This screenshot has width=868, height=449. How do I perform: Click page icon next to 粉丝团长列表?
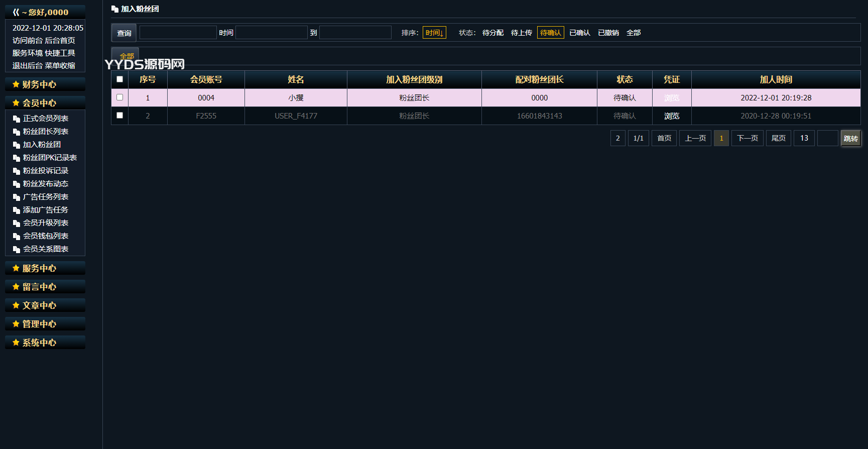17,132
